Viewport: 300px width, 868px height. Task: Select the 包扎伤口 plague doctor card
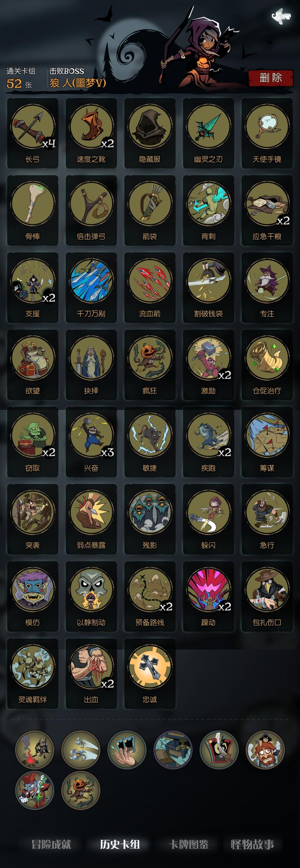pyautogui.click(x=267, y=596)
